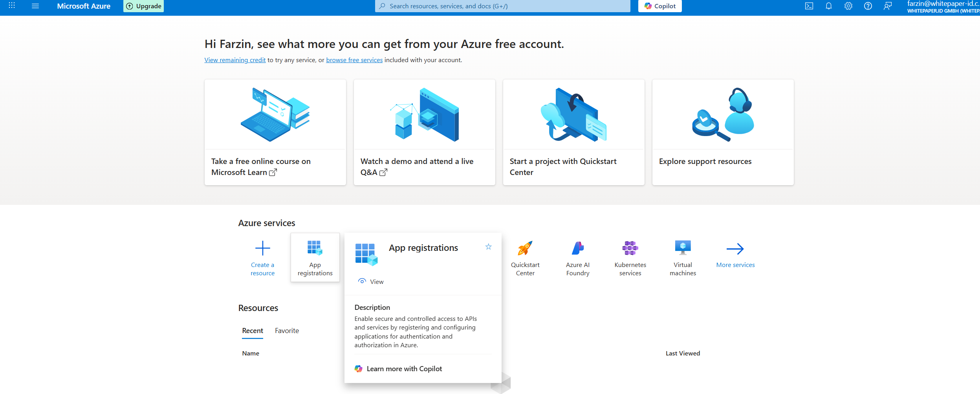Viewport: 980px width, 394px height.
Task: Open portal settings gear
Action: [x=848, y=6]
